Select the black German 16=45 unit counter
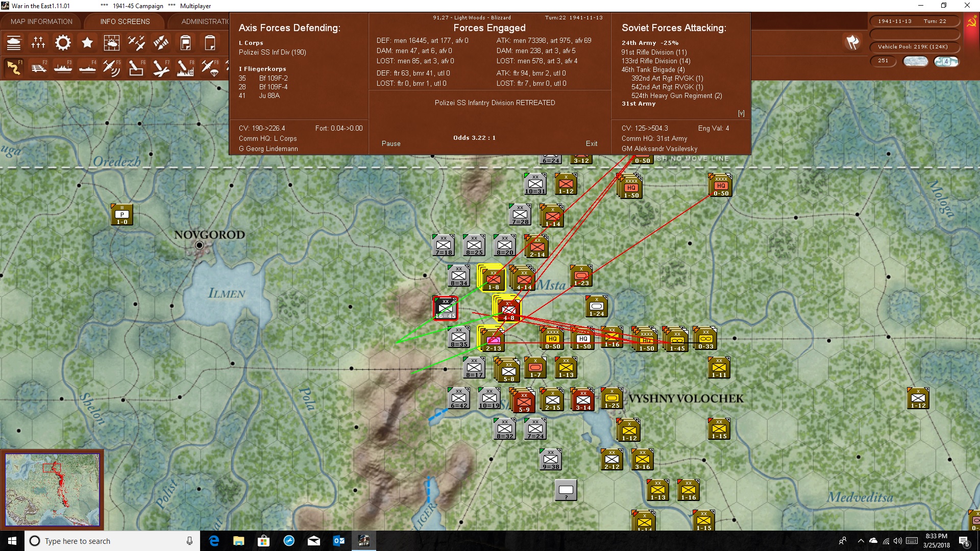980x551 pixels. click(445, 308)
